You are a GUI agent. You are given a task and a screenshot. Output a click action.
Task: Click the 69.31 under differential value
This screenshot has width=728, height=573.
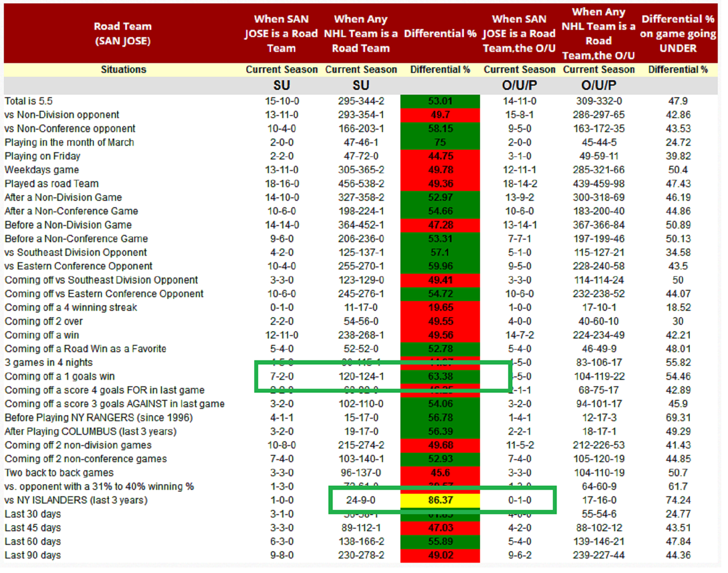pyautogui.click(x=678, y=418)
